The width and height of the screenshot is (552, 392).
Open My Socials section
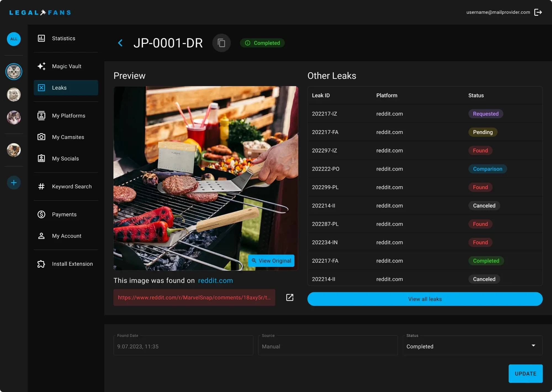pos(66,159)
